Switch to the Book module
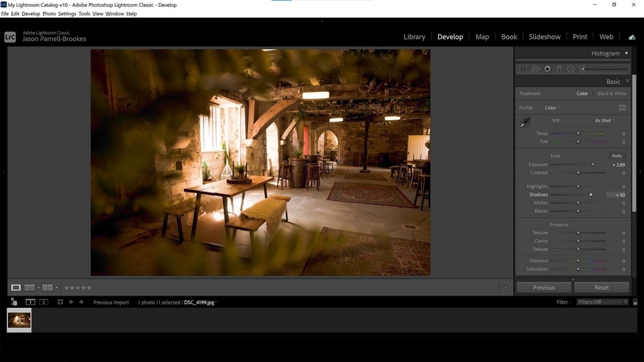644x362 pixels. 509,37
